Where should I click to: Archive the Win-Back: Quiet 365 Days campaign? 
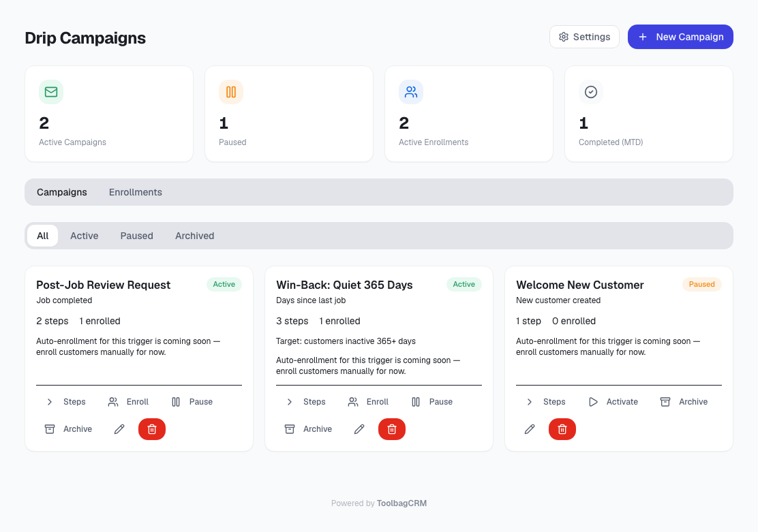coord(308,429)
